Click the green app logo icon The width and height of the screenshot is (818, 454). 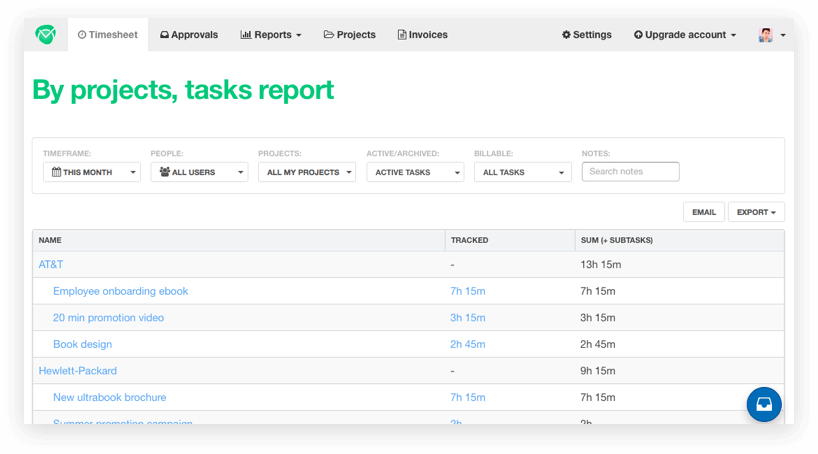tap(46, 35)
